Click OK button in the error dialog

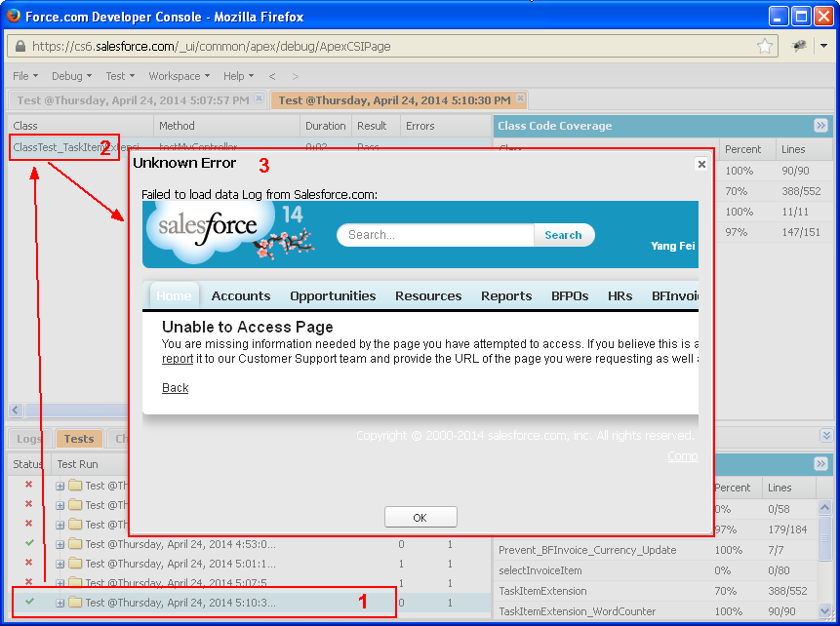[420, 518]
